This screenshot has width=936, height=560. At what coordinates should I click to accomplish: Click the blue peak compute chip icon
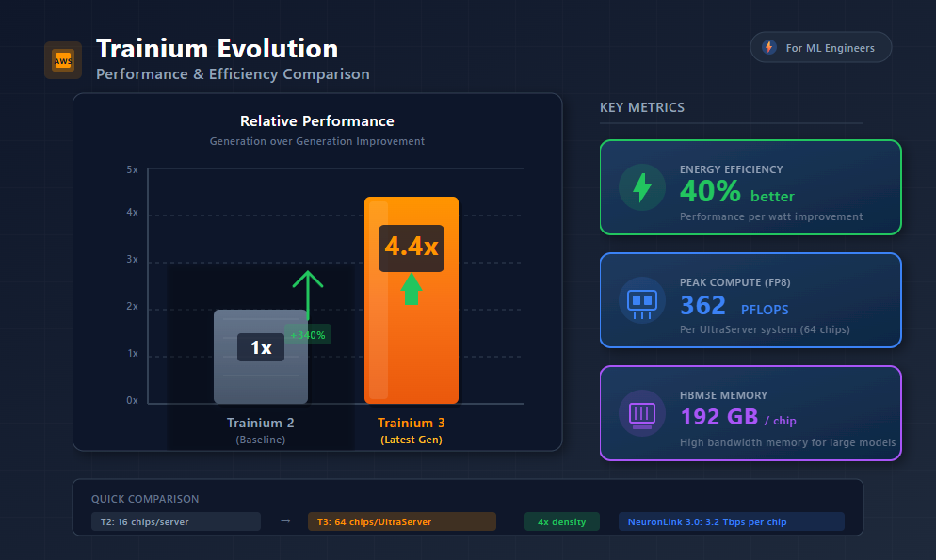(x=641, y=300)
